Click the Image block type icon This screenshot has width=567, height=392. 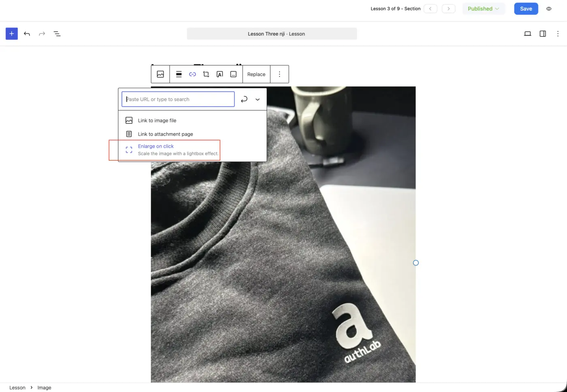(160, 74)
